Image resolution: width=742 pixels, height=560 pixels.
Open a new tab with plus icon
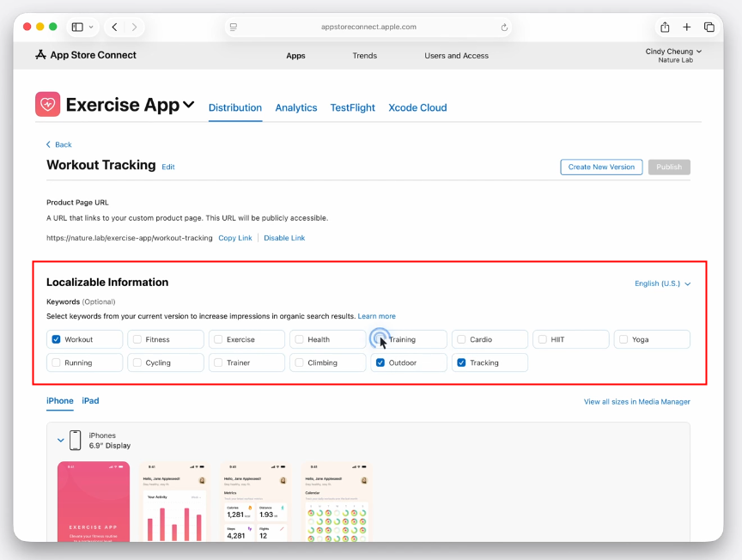[687, 27]
